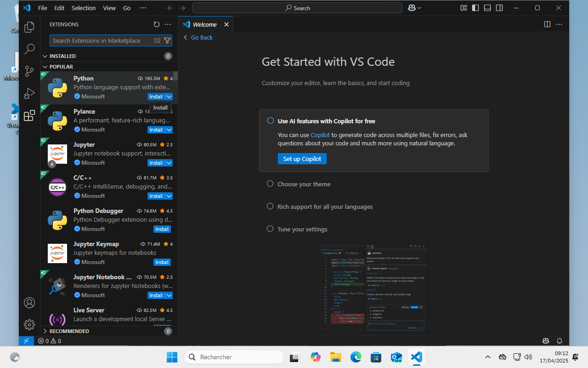Open the File menu
The height and width of the screenshot is (368, 588).
pos(43,8)
